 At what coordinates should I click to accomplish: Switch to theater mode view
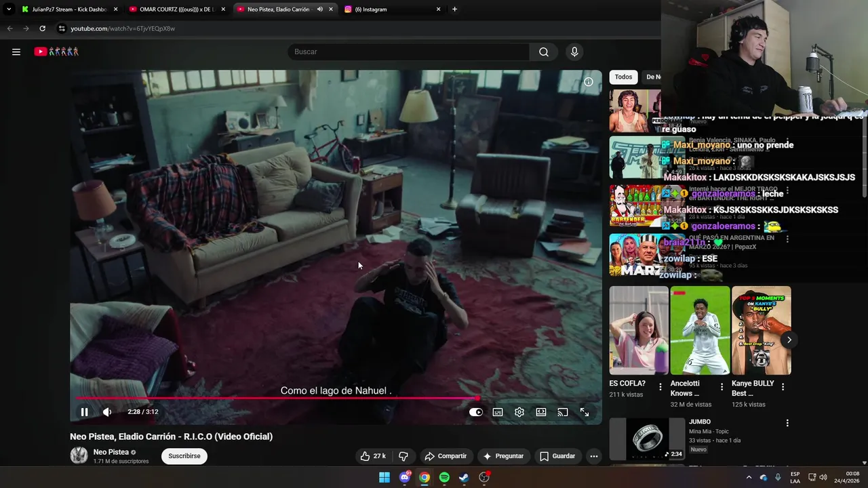541,412
